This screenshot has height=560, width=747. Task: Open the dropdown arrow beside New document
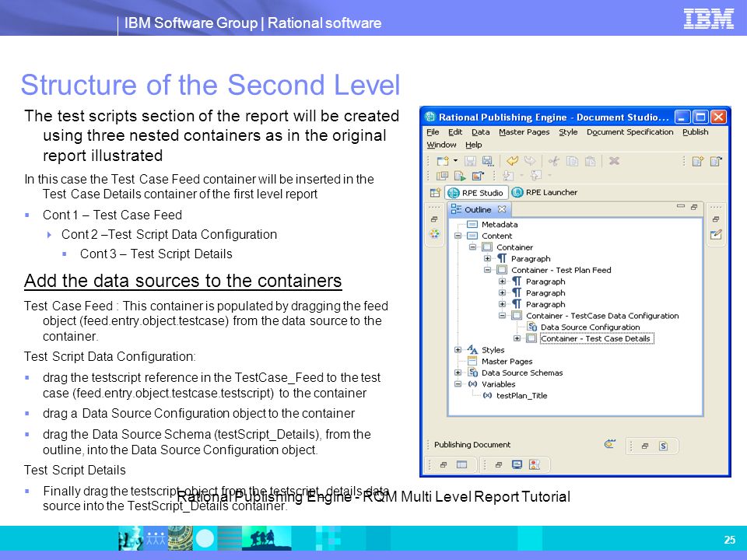pyautogui.click(x=455, y=161)
